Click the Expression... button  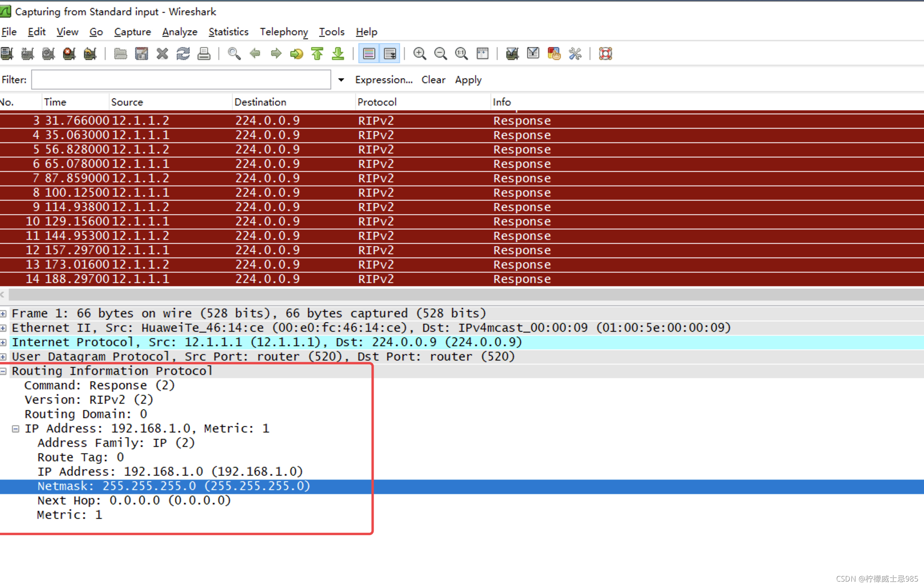384,80
